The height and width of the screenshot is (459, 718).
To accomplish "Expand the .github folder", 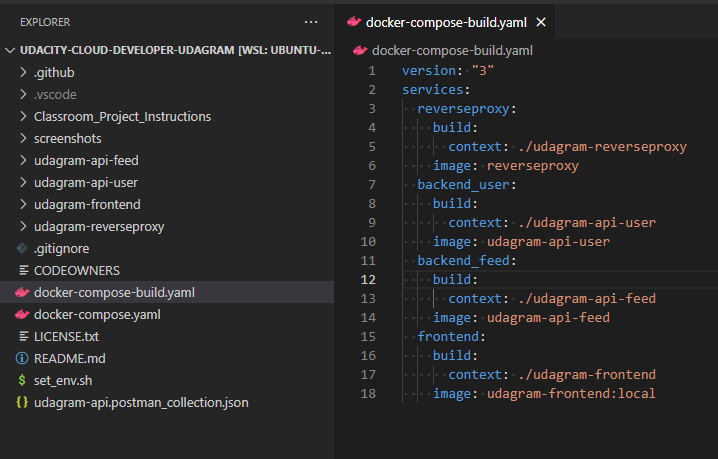I will 23,72.
